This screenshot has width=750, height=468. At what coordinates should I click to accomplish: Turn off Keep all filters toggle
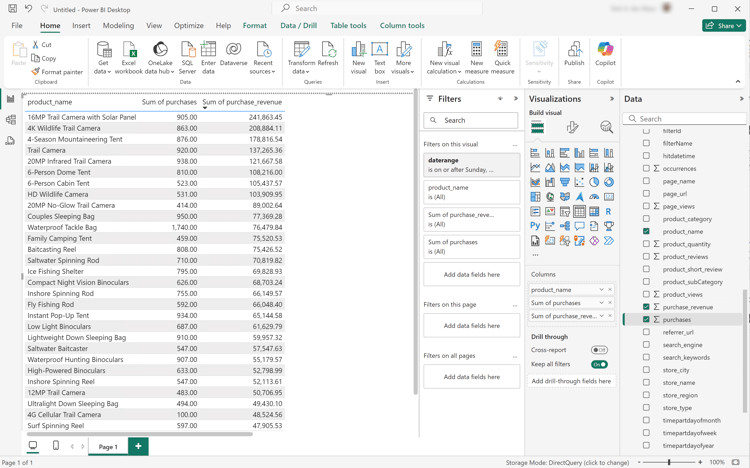click(x=599, y=364)
